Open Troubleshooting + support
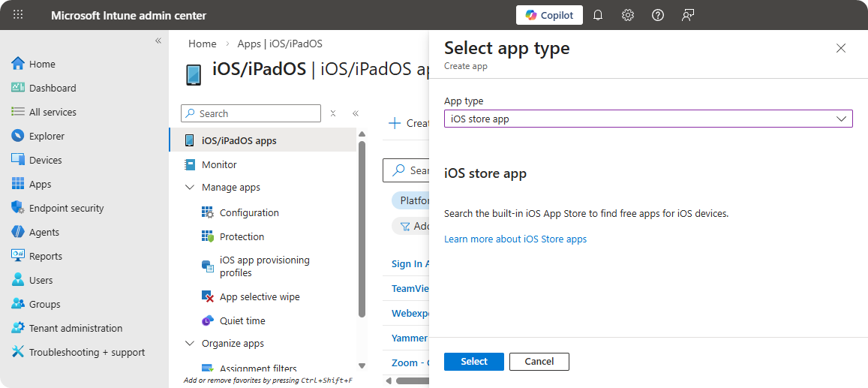Viewport: 868px width, 388px height. tap(86, 352)
